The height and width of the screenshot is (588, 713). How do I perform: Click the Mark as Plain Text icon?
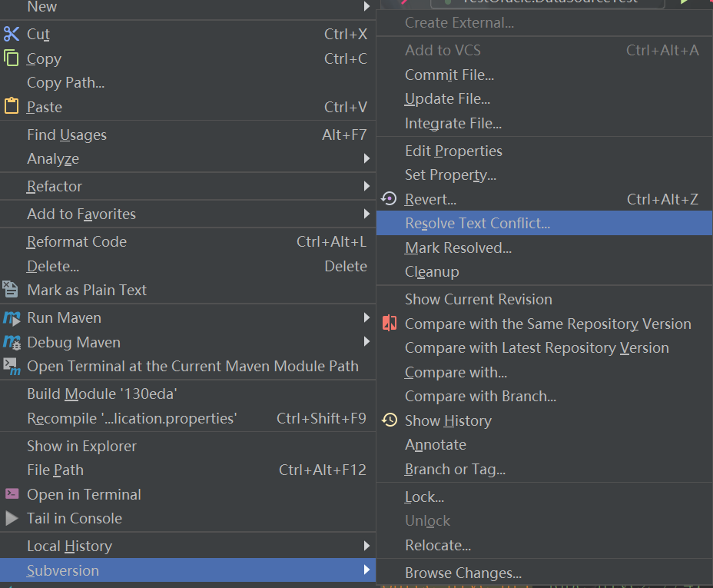[x=11, y=290]
